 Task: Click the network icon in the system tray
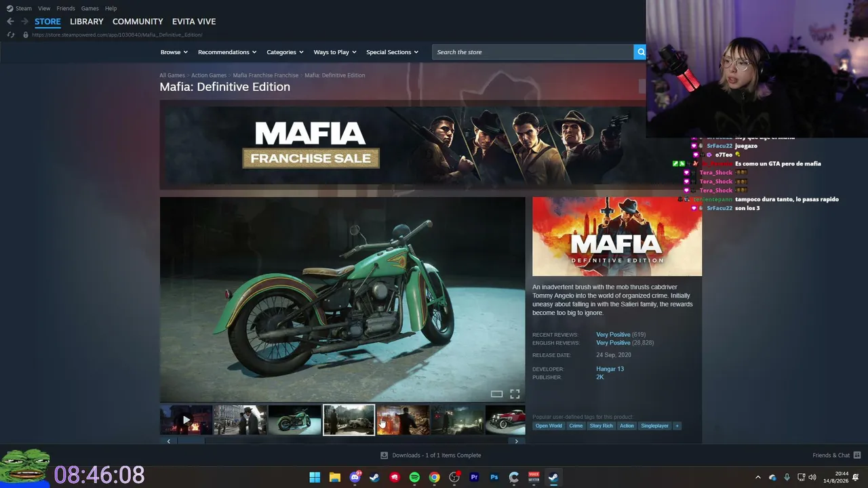pos(800,477)
